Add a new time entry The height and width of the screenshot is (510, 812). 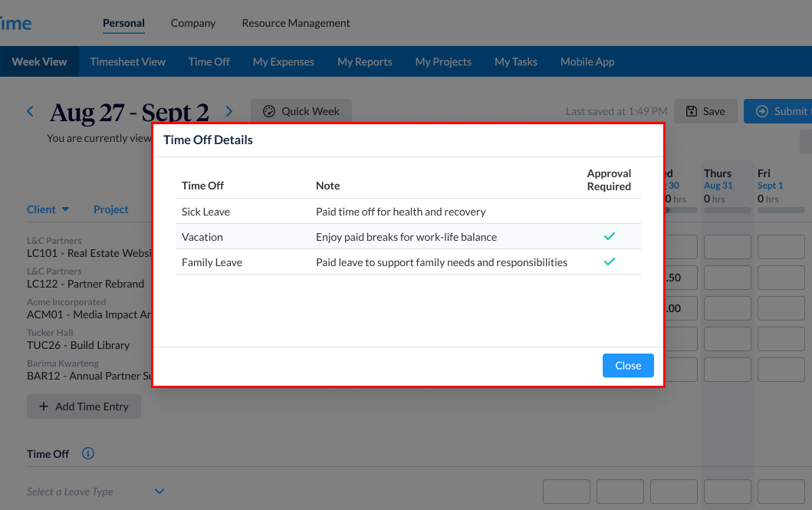[84, 406]
